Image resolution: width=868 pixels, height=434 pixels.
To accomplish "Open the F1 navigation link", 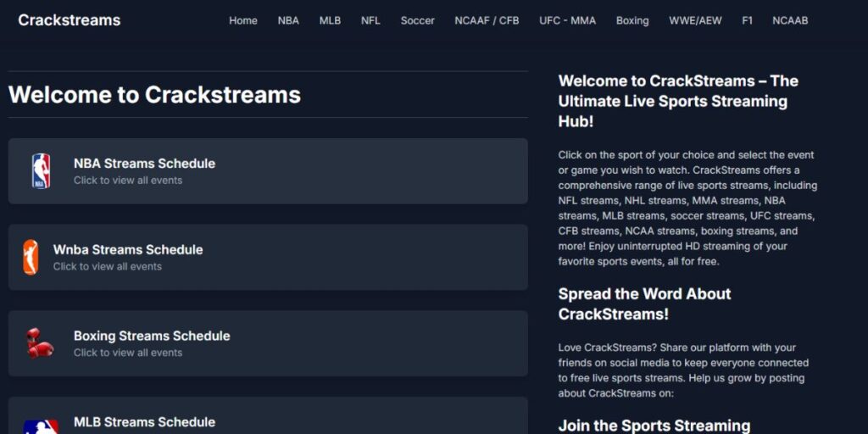I will [x=748, y=20].
